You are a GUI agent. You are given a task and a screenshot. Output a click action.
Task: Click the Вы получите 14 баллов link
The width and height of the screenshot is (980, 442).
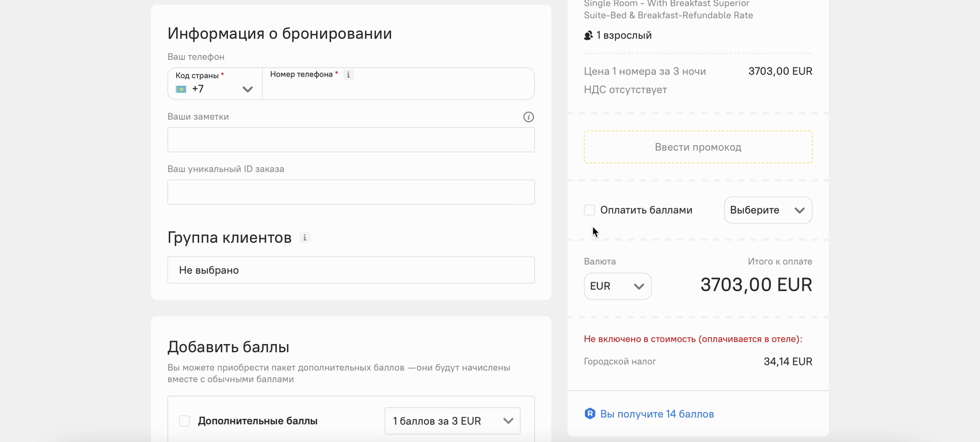tap(656, 414)
